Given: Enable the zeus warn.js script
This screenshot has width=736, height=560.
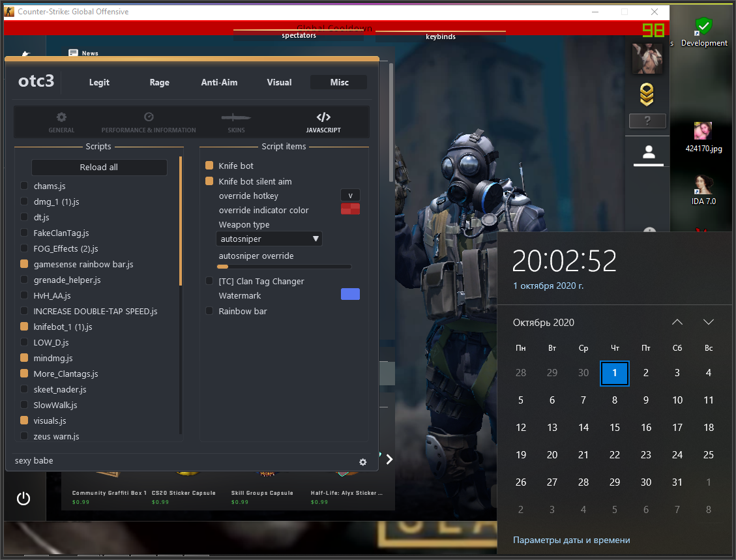Looking at the screenshot, I should [x=24, y=436].
